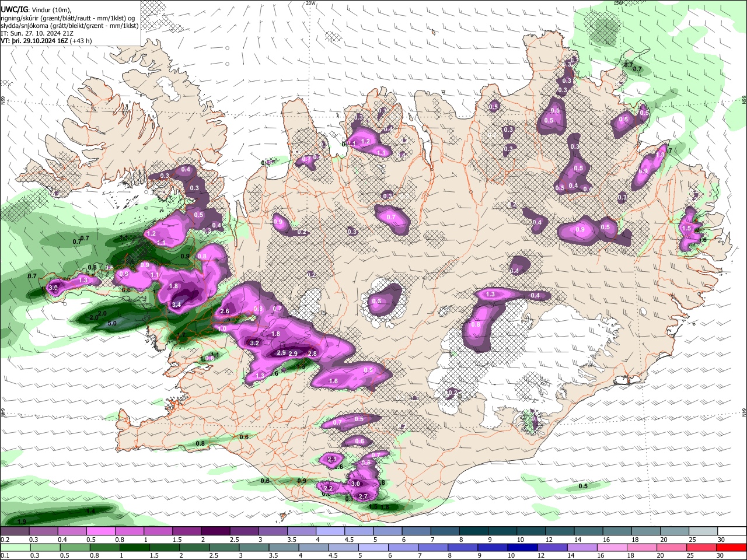
Task: Select bright red rain swatch above 30
Action: coord(732,547)
